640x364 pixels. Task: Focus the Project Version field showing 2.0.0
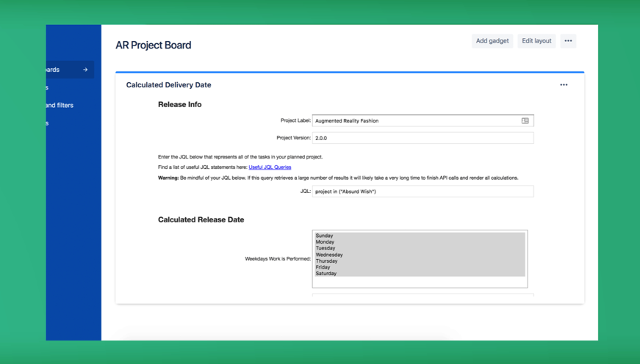[x=423, y=138]
